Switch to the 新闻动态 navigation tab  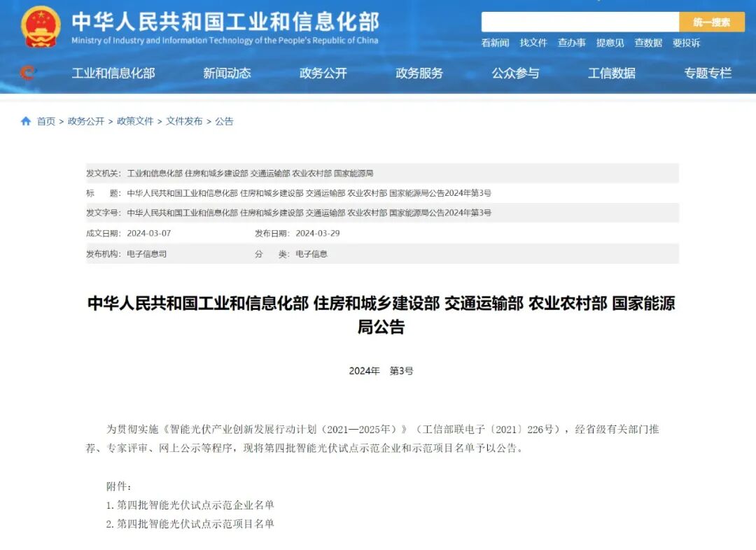click(227, 73)
